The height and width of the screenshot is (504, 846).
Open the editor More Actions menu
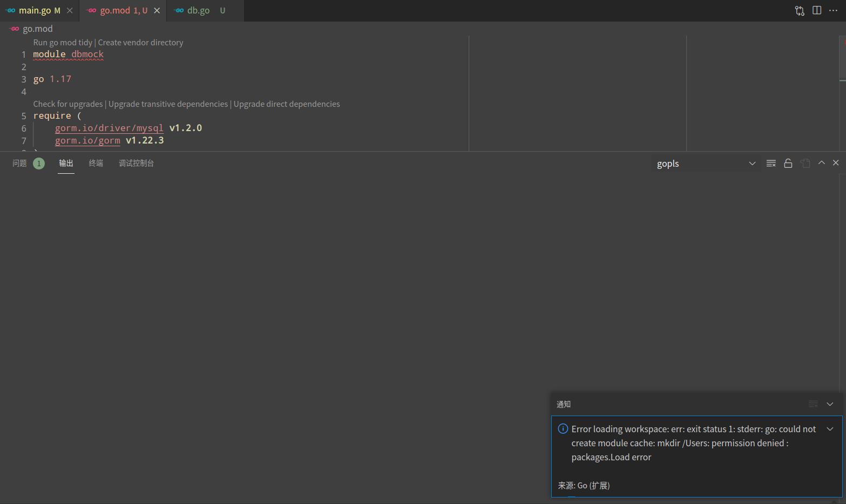[x=834, y=10]
